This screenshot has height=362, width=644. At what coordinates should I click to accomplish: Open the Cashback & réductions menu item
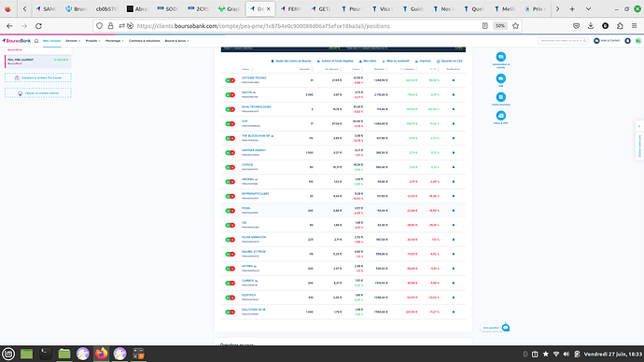(x=144, y=41)
